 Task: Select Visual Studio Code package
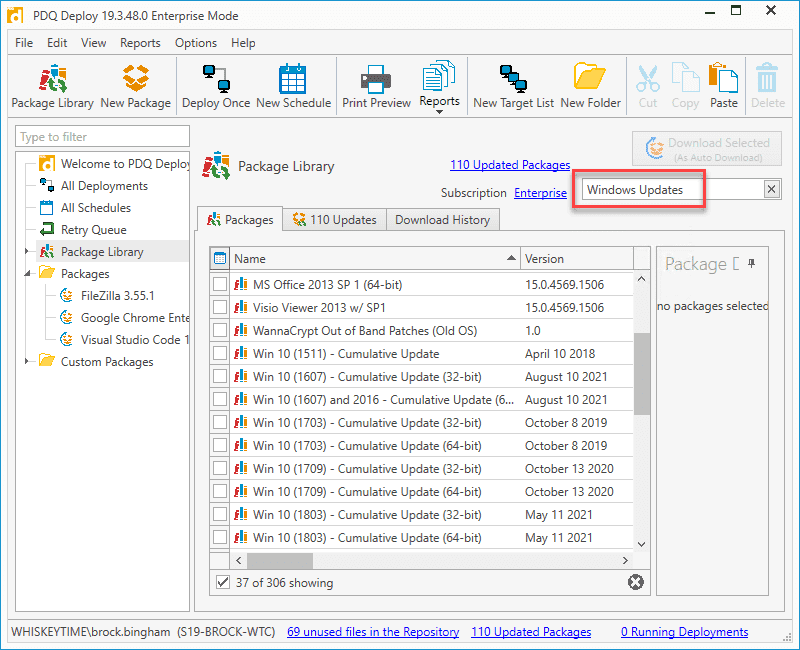(124, 339)
